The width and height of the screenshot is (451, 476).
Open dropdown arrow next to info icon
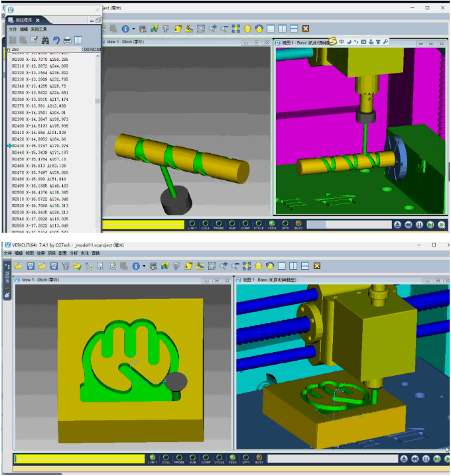point(144,266)
